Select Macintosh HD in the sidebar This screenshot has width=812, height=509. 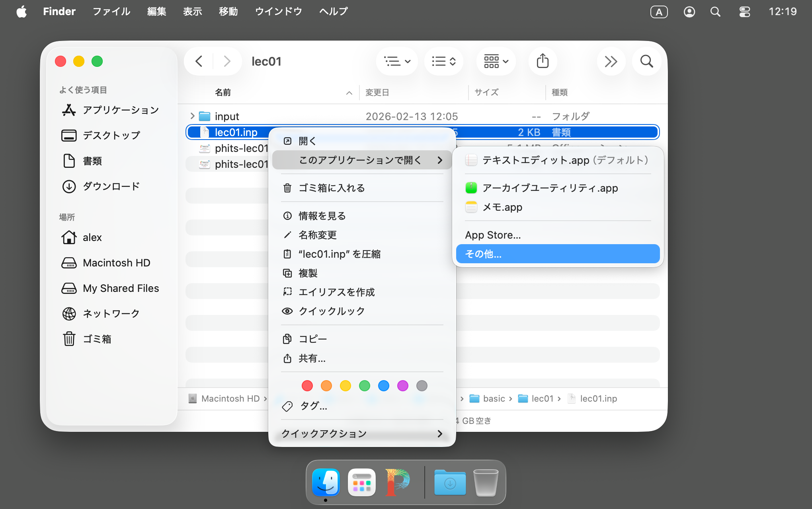[x=116, y=263]
